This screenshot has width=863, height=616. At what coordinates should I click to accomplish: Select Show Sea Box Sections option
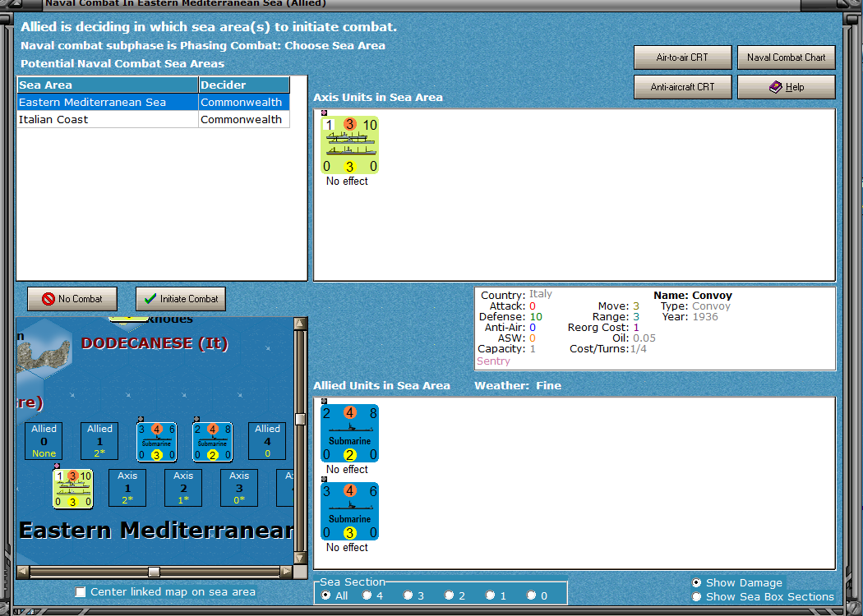pos(697,597)
